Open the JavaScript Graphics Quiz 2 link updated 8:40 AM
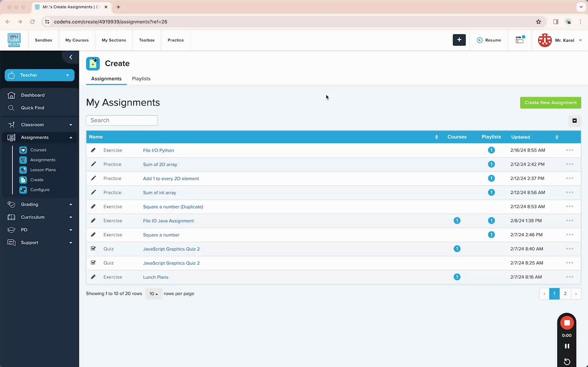 (171, 249)
